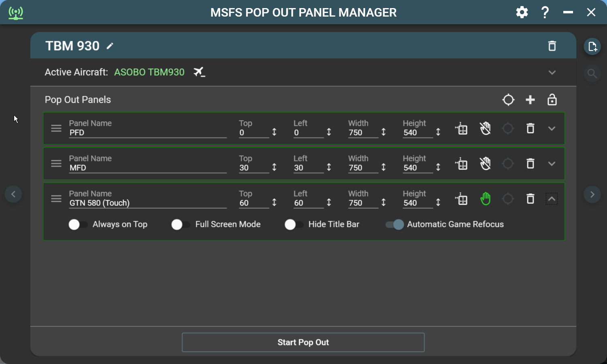607x364 pixels.
Task: Click panel source selection crosshair in header
Action: (508, 99)
